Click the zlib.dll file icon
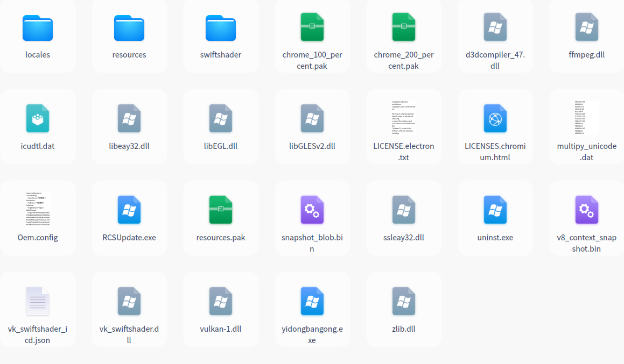The image size is (624, 364). (x=404, y=301)
